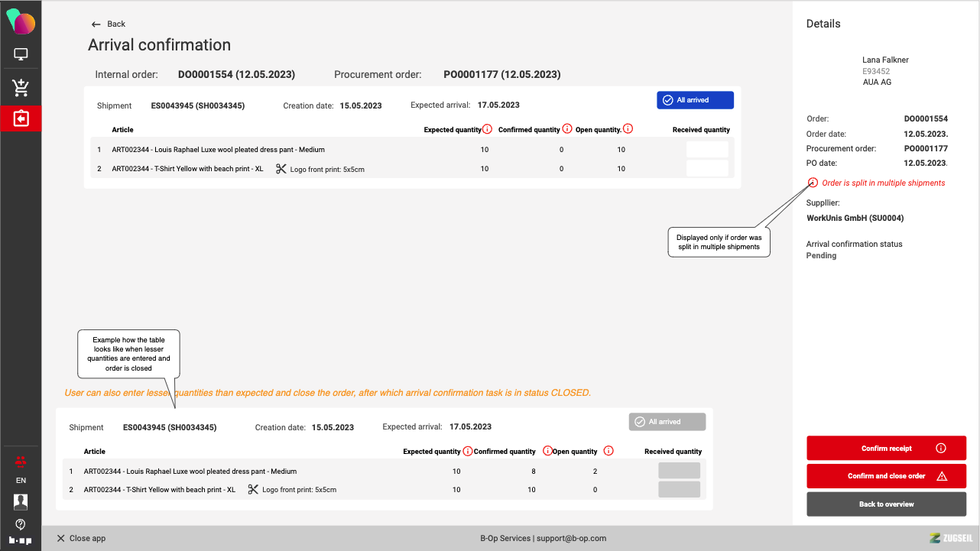This screenshot has height=551, width=980.
Task: Open the help question mark icon
Action: pos(21,524)
